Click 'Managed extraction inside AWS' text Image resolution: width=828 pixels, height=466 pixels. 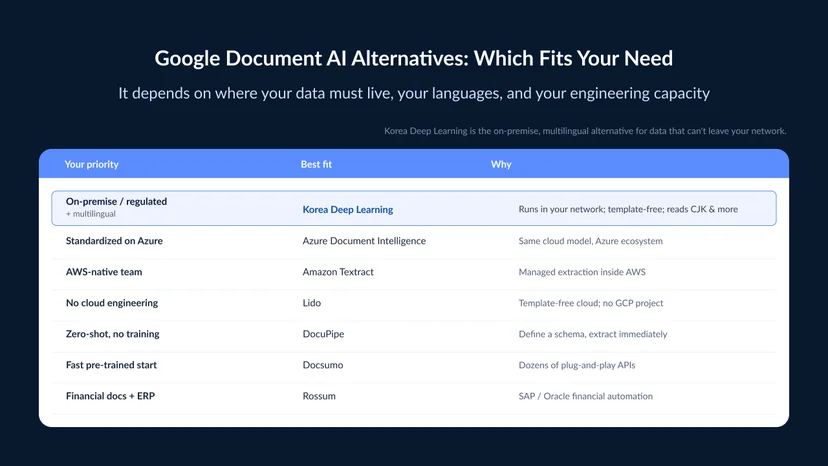(x=581, y=272)
